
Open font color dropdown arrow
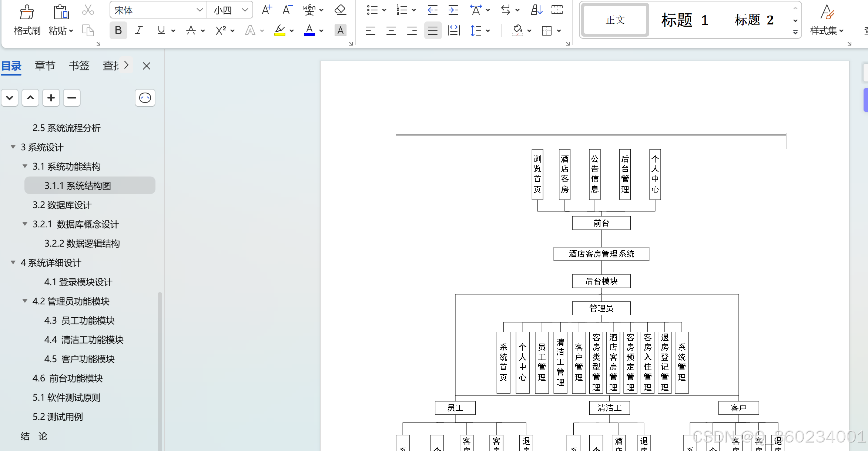(321, 31)
